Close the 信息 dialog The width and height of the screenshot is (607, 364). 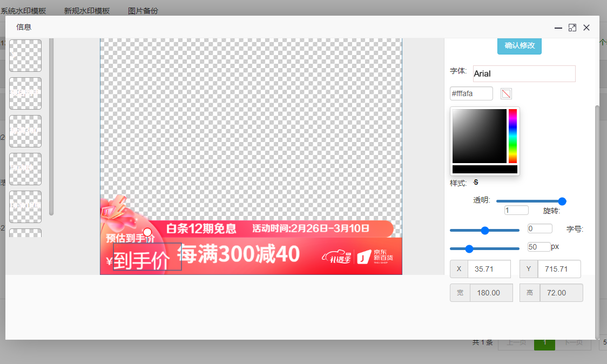(x=586, y=28)
